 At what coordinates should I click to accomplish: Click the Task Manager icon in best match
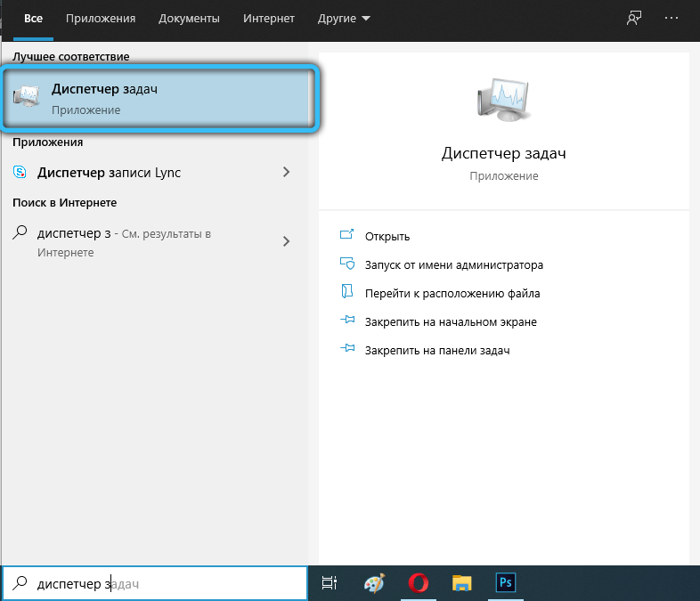click(27, 96)
